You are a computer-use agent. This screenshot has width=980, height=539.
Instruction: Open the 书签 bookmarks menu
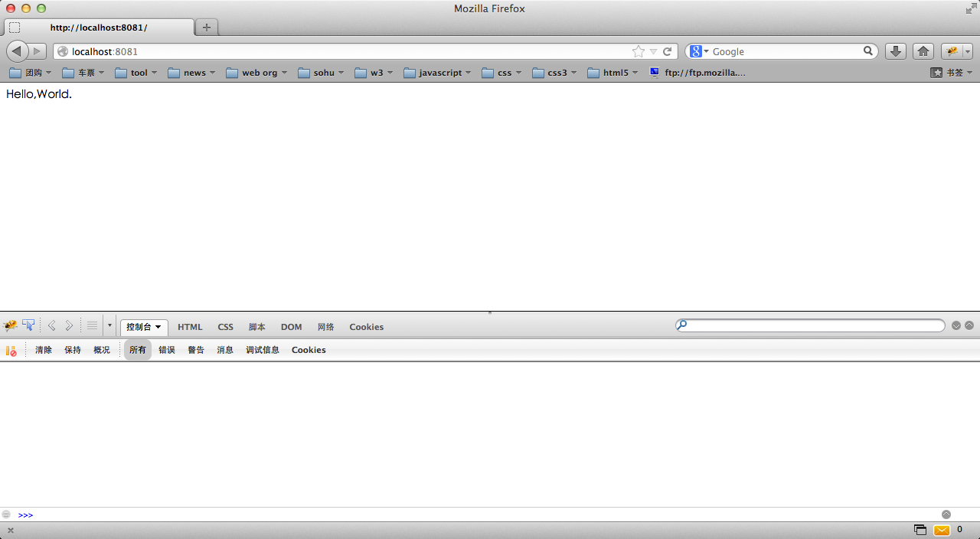952,73
